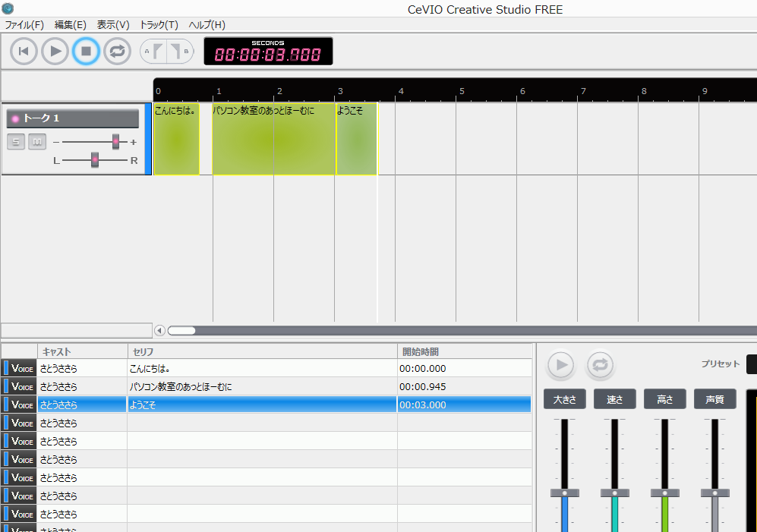
Task: Select the ようこそ clip on the timeline
Action: [357, 139]
